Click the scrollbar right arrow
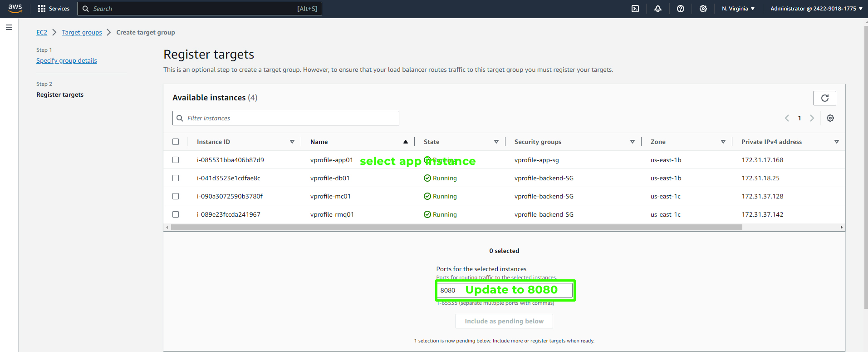This screenshot has width=868, height=352. [x=841, y=227]
